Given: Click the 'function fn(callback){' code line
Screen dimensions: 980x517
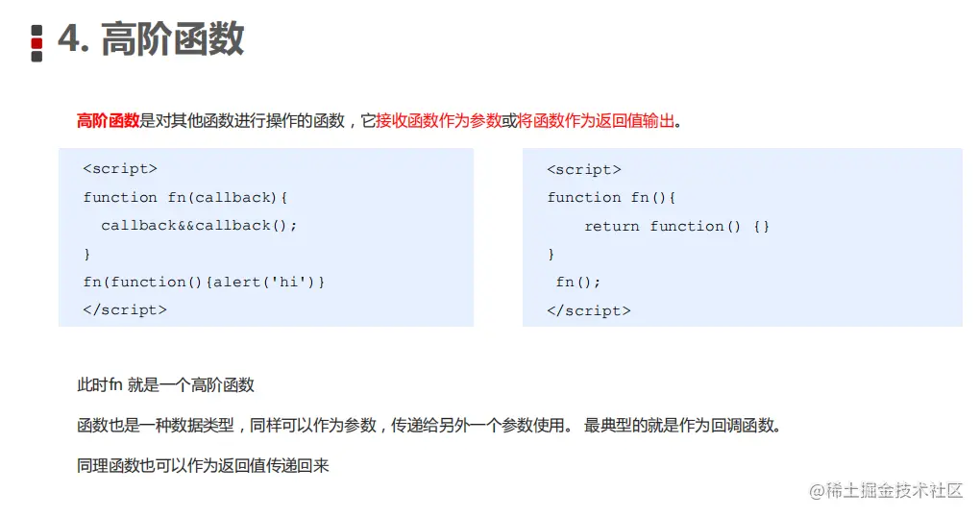Looking at the screenshot, I should (185, 197).
